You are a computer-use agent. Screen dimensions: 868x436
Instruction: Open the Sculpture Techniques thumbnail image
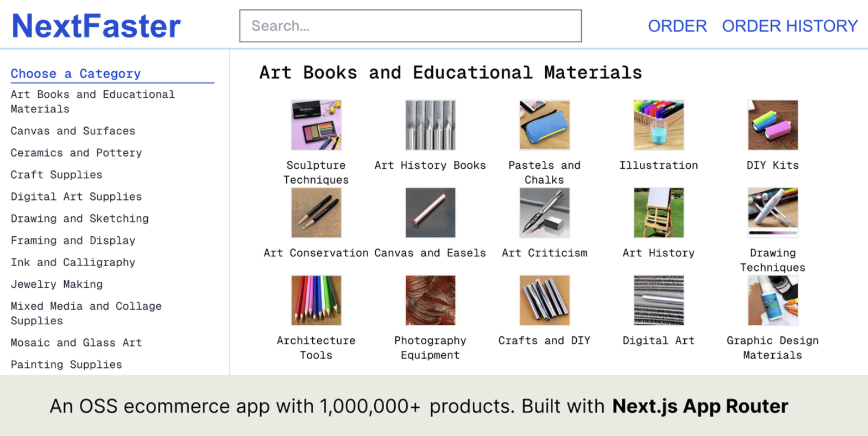point(316,125)
